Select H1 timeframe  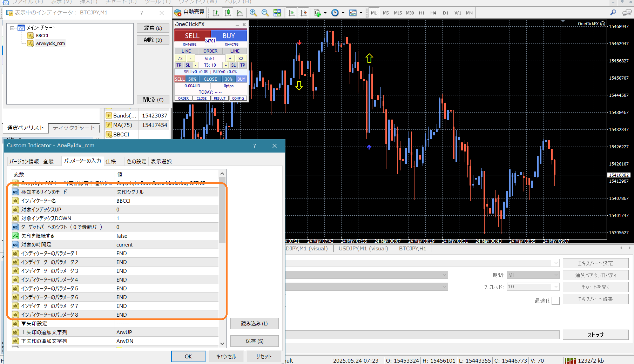coord(422,13)
